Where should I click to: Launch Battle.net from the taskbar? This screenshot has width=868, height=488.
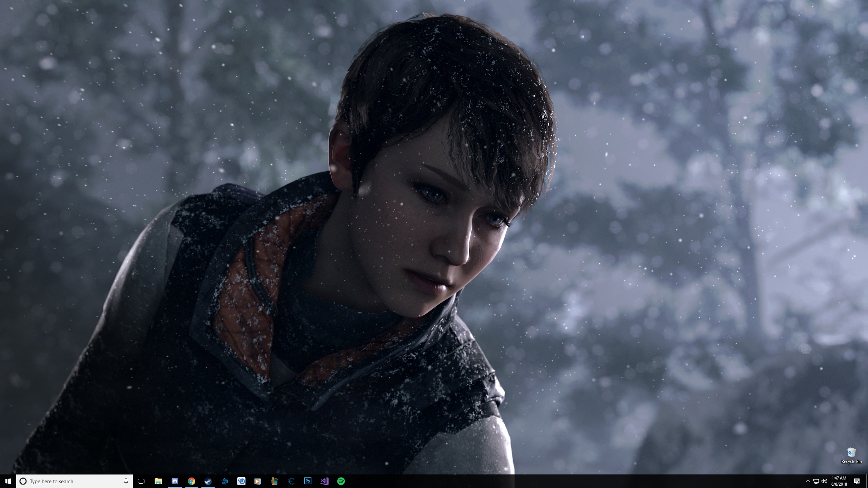[224, 481]
